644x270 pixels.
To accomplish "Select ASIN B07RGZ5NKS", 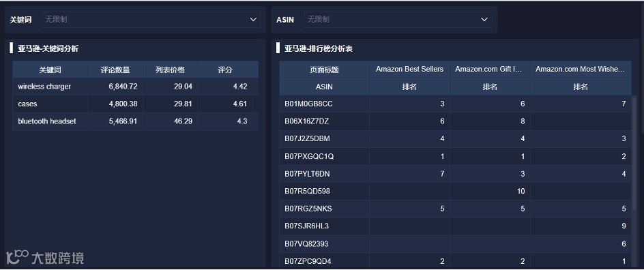I will pos(308,209).
